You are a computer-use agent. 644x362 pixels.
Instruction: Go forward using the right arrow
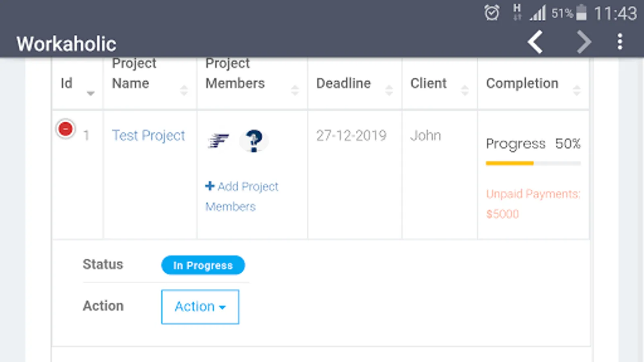click(584, 42)
